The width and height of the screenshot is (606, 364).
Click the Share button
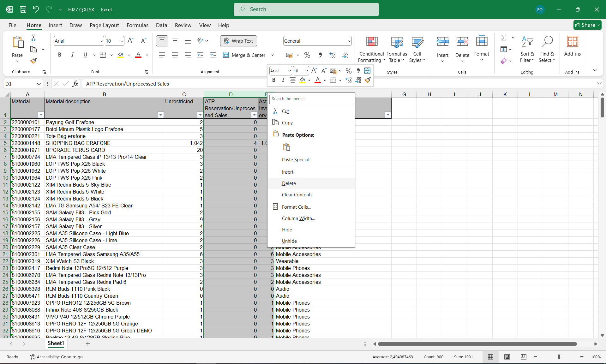tap(587, 25)
